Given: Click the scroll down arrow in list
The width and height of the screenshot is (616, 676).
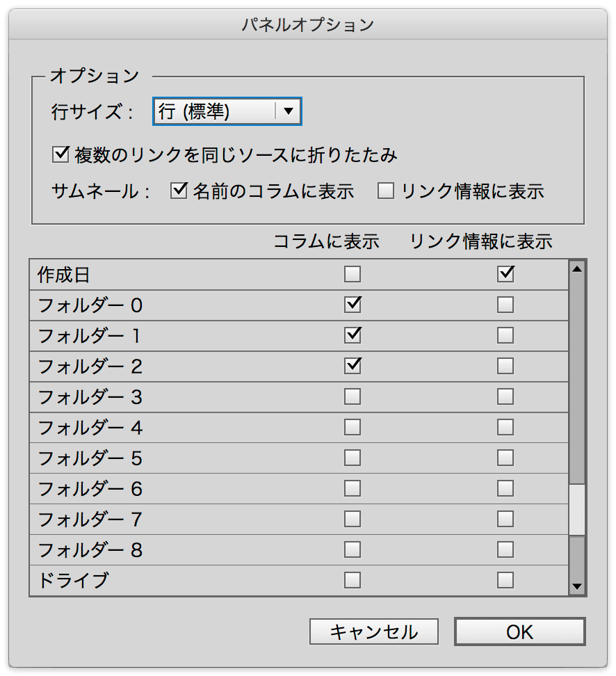Looking at the screenshot, I should pyautogui.click(x=577, y=586).
